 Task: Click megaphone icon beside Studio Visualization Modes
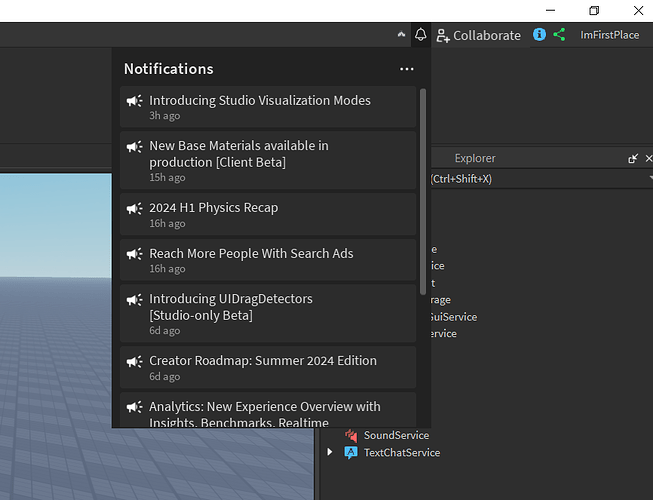tap(135, 101)
